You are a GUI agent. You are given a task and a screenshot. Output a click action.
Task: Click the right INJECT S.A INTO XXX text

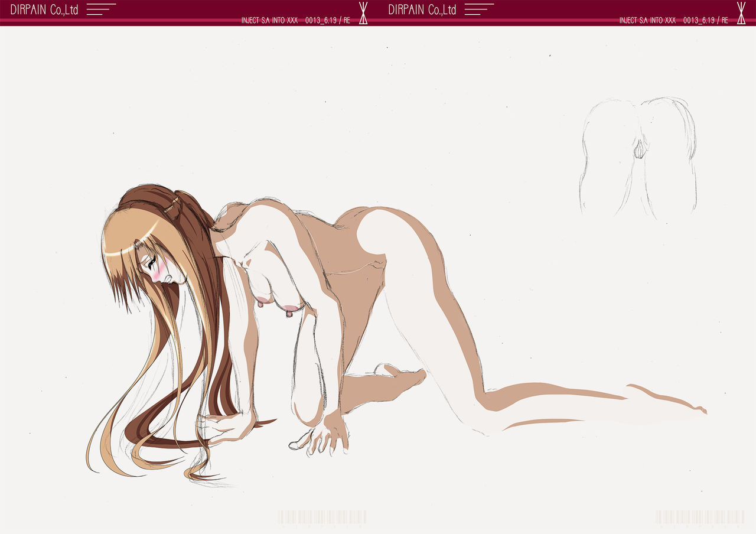click(x=647, y=20)
